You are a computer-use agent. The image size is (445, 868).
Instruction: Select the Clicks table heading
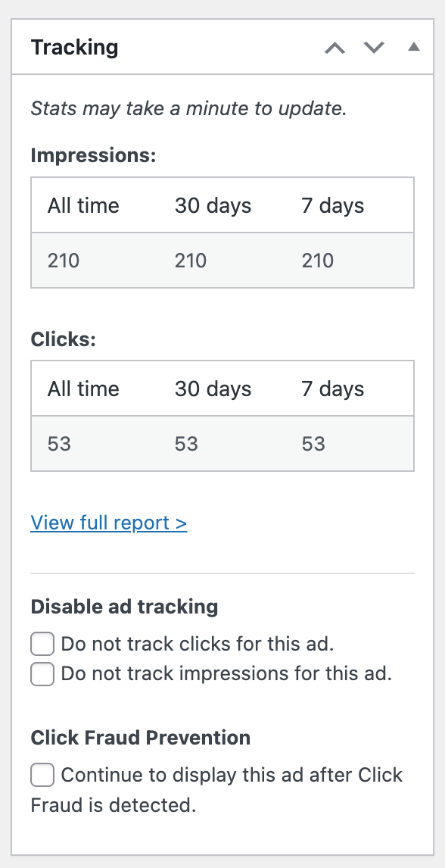point(63,339)
